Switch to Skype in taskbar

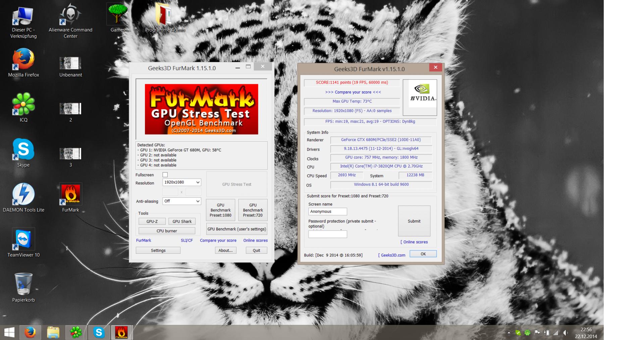coord(99,333)
